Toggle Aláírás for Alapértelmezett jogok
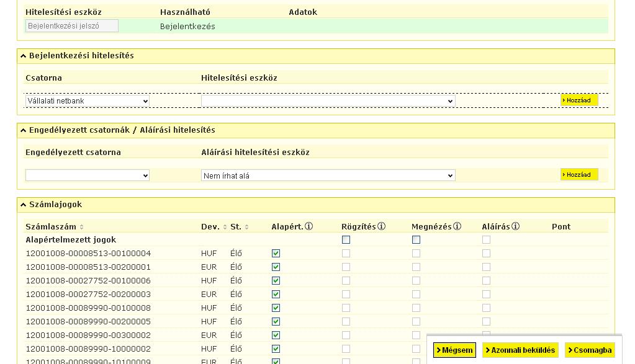This screenshot has height=364, width=635. pos(486,240)
